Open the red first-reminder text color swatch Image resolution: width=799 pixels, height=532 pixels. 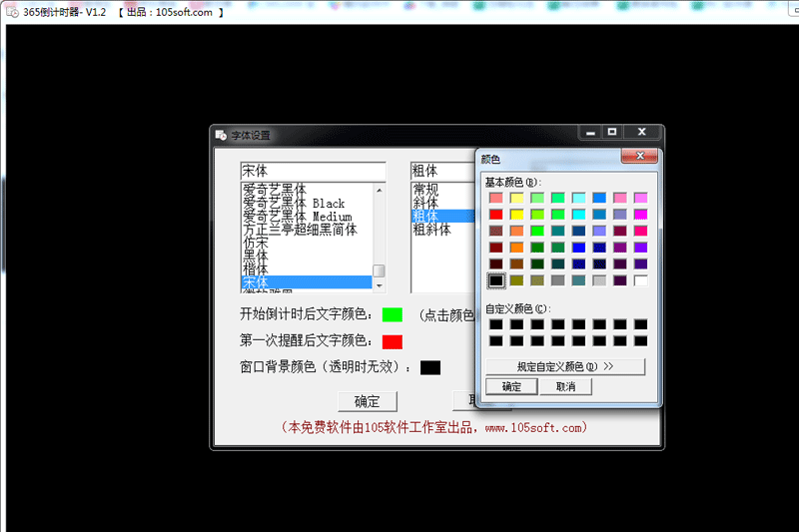(392, 341)
